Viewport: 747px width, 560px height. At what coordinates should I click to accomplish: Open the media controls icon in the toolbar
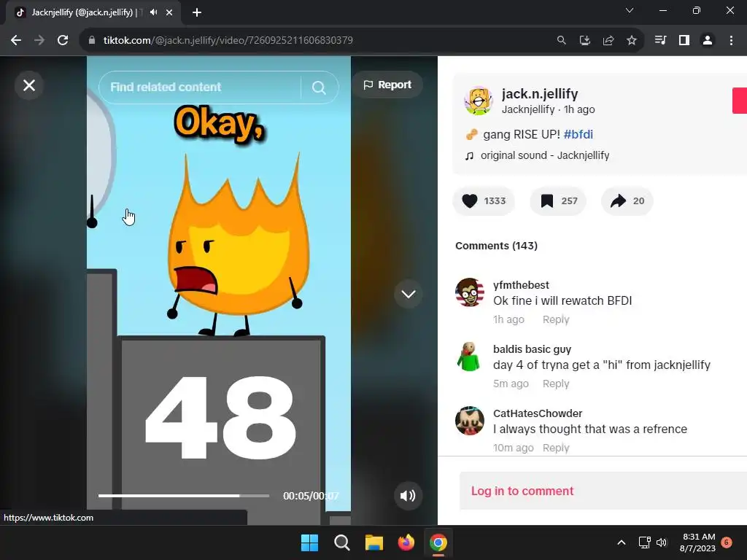(660, 41)
